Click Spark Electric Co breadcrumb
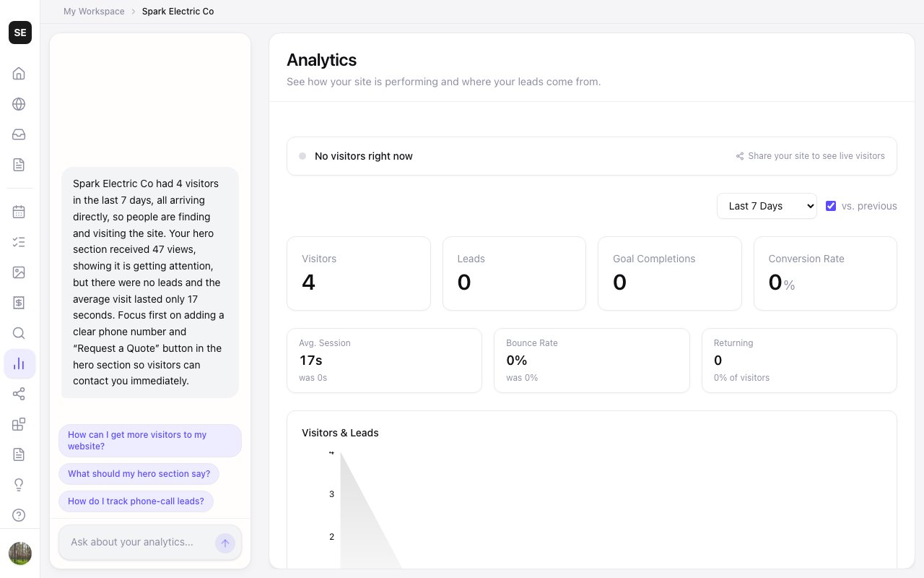Screen dimensions: 924x578 (178, 12)
